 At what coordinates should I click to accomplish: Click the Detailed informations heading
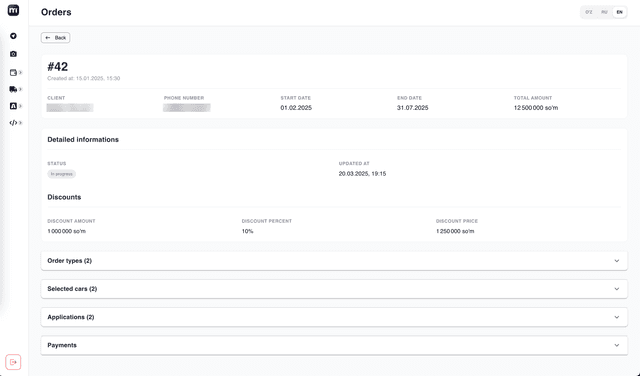[83, 140]
